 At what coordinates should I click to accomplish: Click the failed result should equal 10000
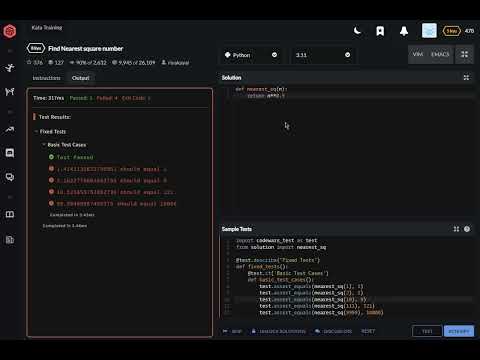(112, 203)
